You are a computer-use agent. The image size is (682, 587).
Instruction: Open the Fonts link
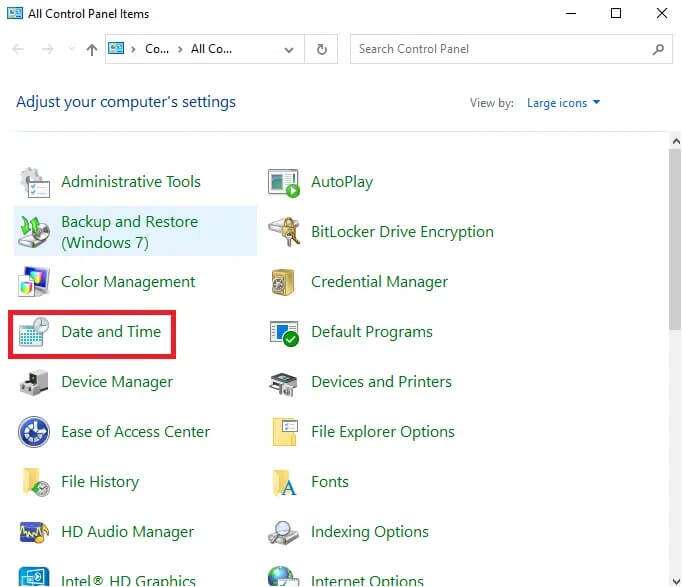click(x=330, y=482)
